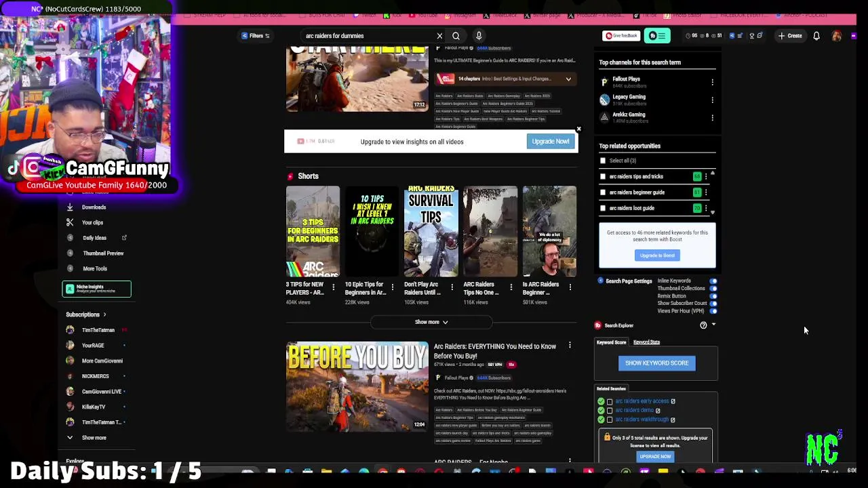
Task: Clear the search box with the X icon
Action: click(x=439, y=36)
